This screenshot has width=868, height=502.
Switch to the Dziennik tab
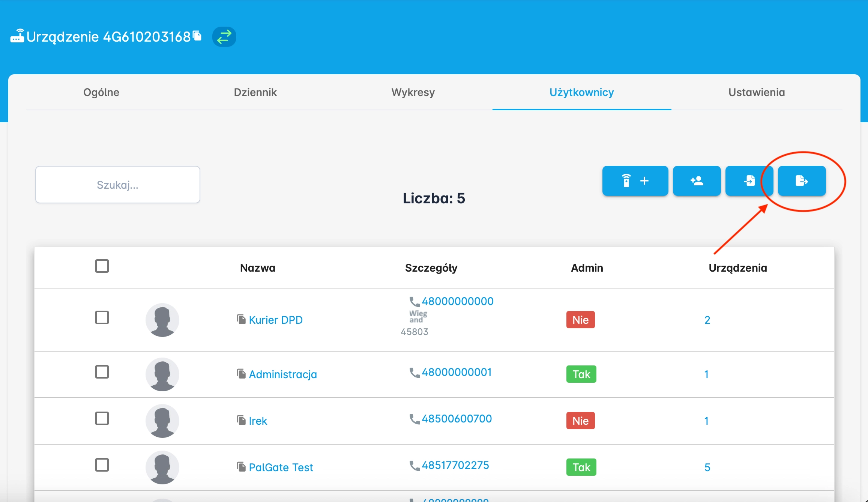255,92
